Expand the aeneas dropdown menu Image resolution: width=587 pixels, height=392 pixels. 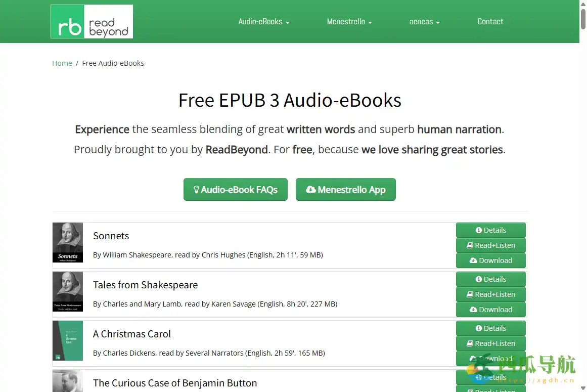click(424, 22)
